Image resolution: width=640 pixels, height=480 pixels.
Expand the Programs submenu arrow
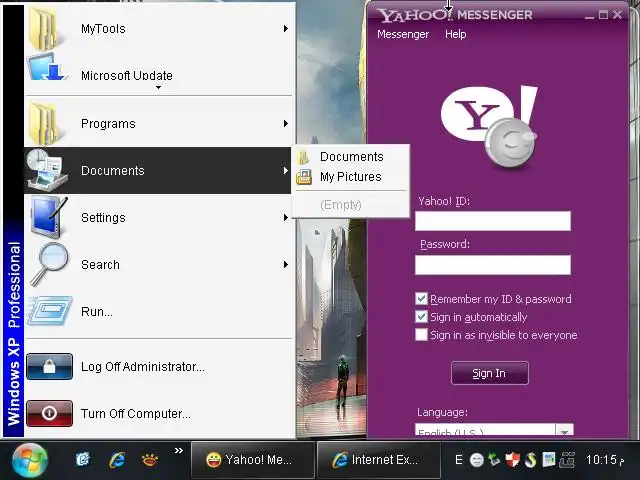click(286, 123)
